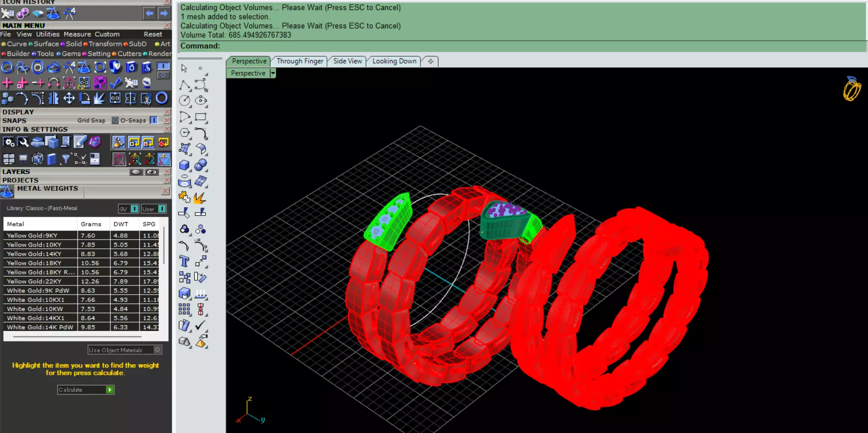
Task: Open the Perspective viewport dropdown arrow
Action: pos(273,73)
